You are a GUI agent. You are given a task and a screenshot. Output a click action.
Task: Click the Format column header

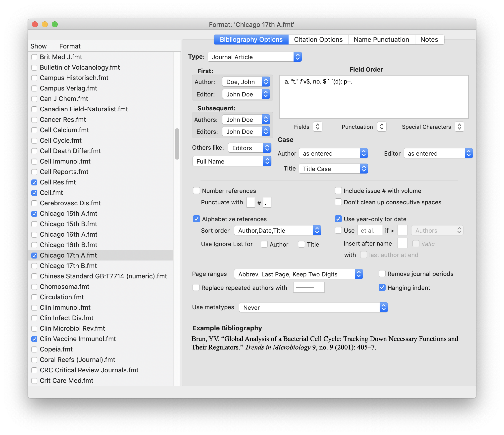click(x=70, y=46)
